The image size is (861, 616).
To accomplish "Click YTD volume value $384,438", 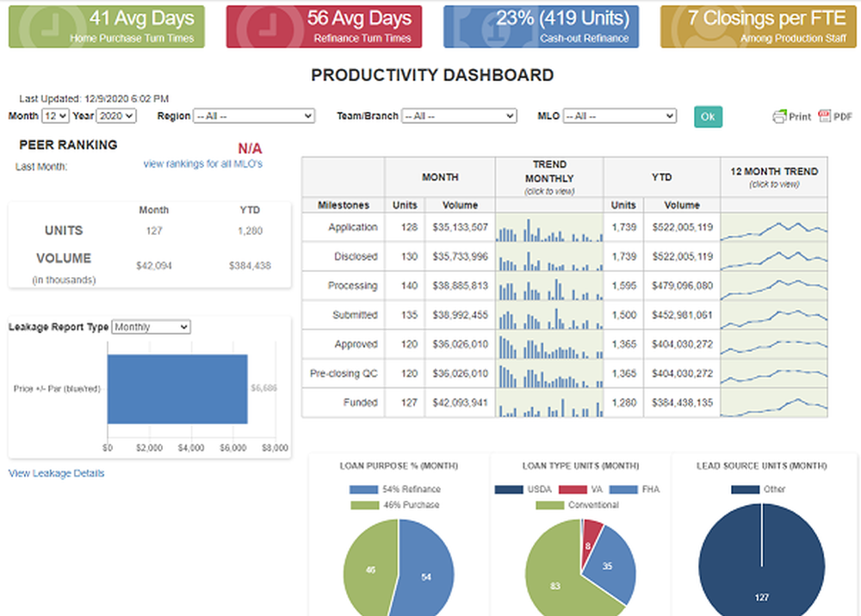I will 250,266.
